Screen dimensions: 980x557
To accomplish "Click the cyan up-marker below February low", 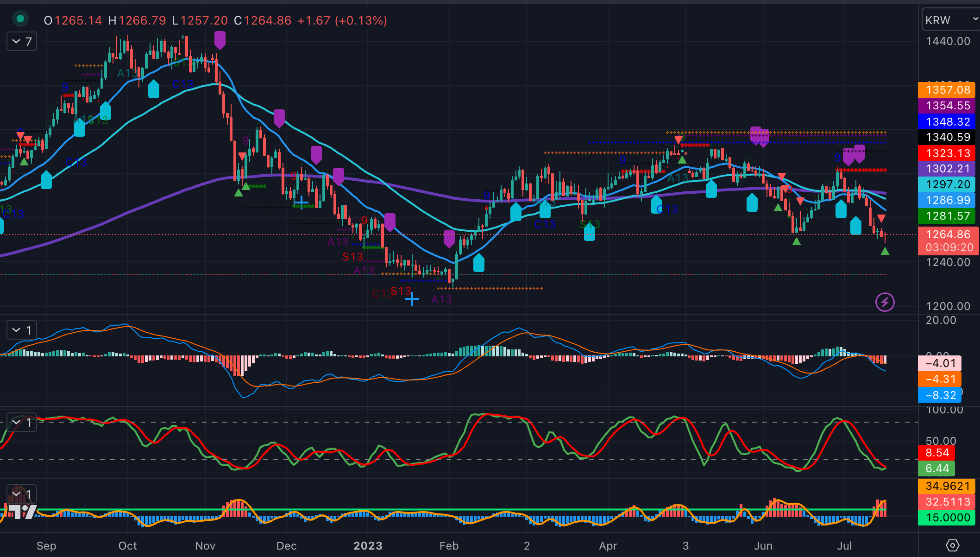I will pos(478,263).
